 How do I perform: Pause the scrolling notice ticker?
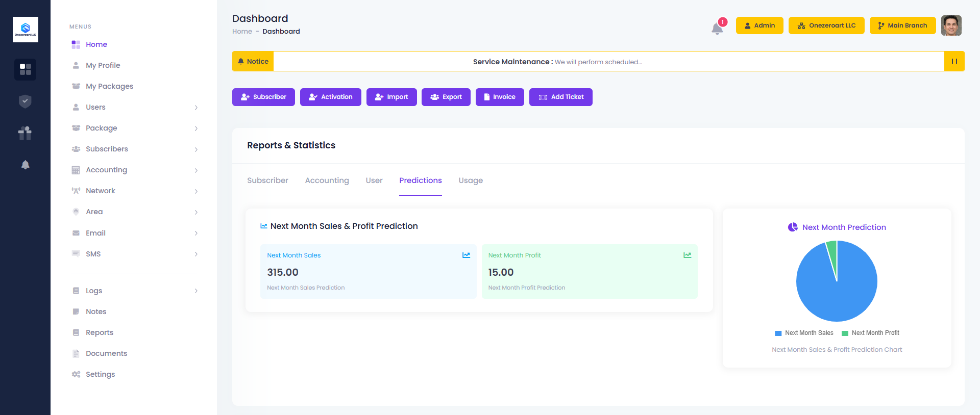(x=954, y=61)
